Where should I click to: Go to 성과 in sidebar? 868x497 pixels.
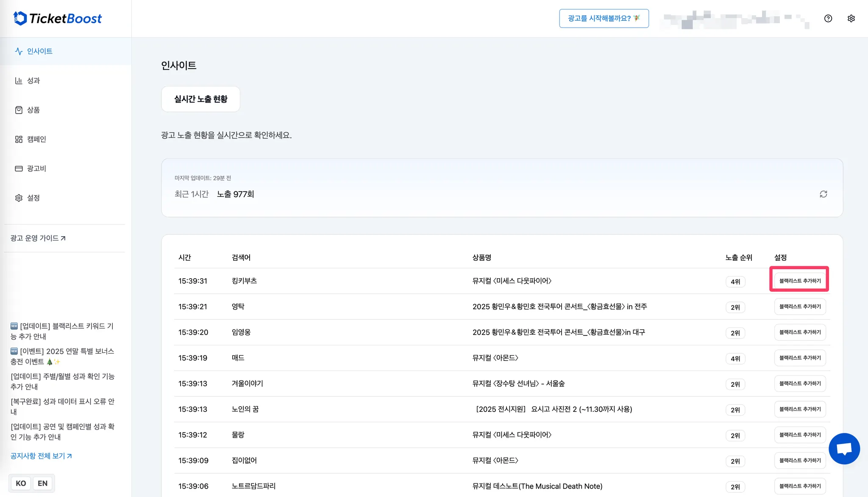[33, 81]
